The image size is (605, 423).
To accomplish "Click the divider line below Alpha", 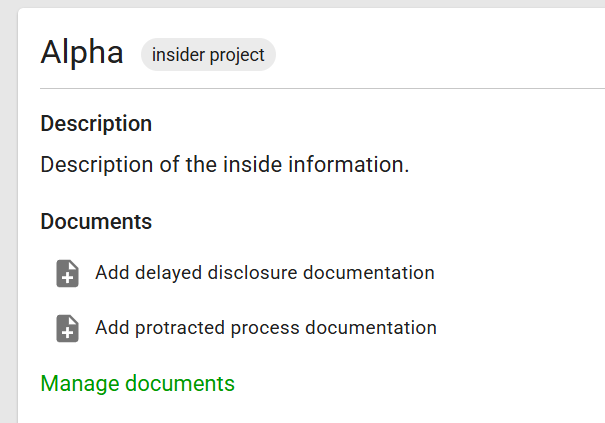I will [x=322, y=88].
